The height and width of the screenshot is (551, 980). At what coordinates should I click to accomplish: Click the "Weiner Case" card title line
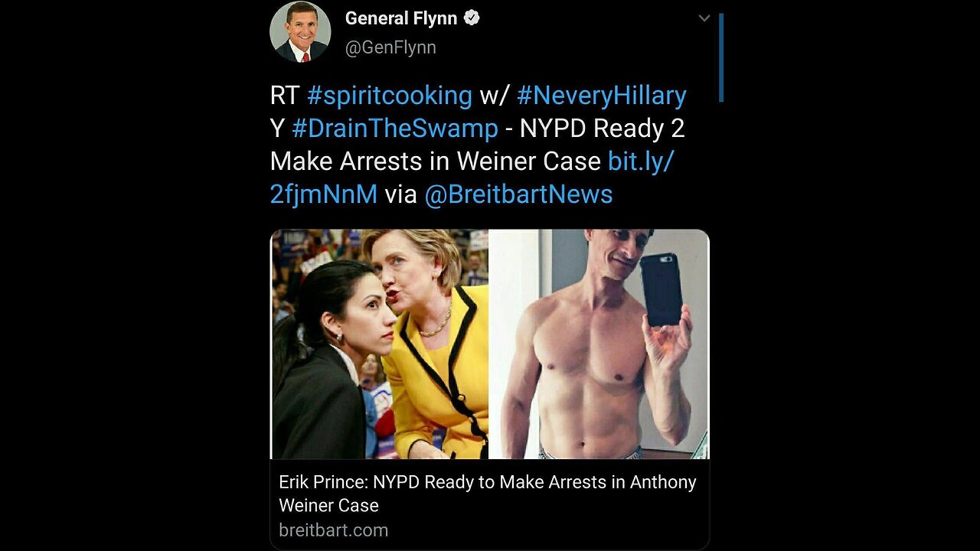coord(328,505)
